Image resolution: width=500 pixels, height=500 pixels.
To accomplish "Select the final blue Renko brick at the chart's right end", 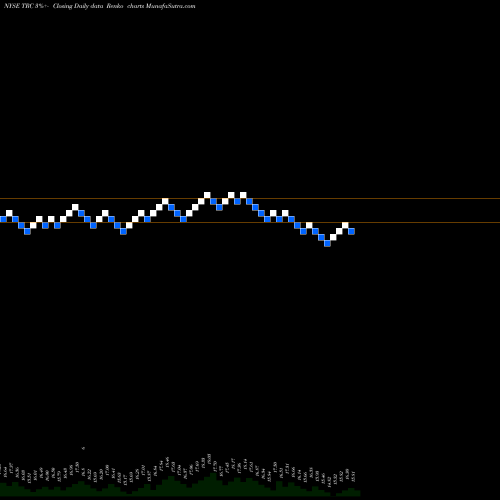I will (351, 231).
